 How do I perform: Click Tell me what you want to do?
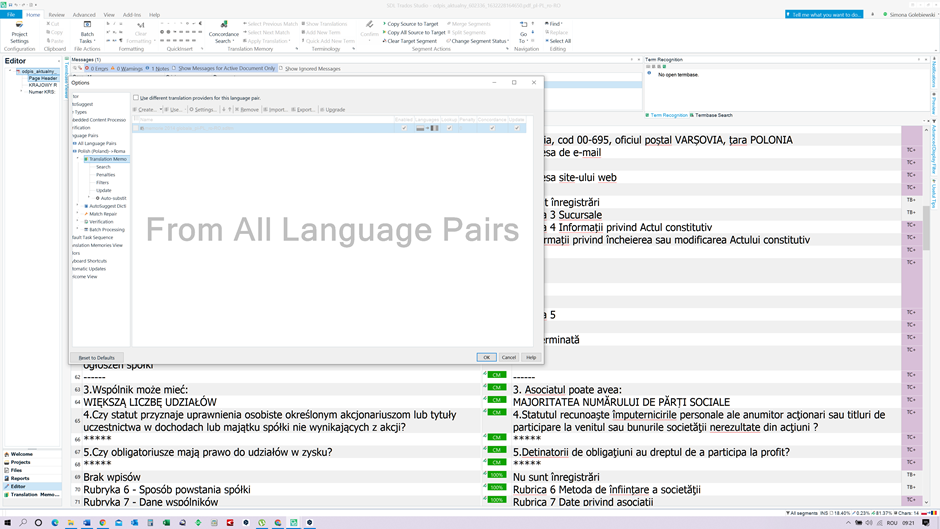(824, 14)
